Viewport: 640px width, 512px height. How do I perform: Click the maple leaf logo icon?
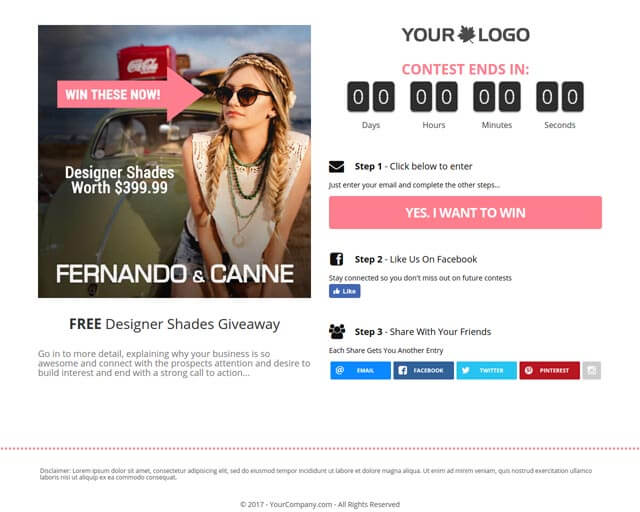click(466, 34)
